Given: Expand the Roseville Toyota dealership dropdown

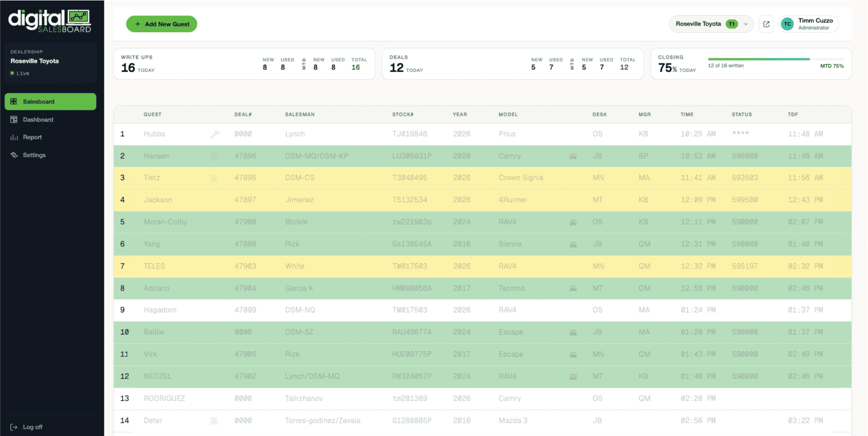Looking at the screenshot, I should pos(711,24).
